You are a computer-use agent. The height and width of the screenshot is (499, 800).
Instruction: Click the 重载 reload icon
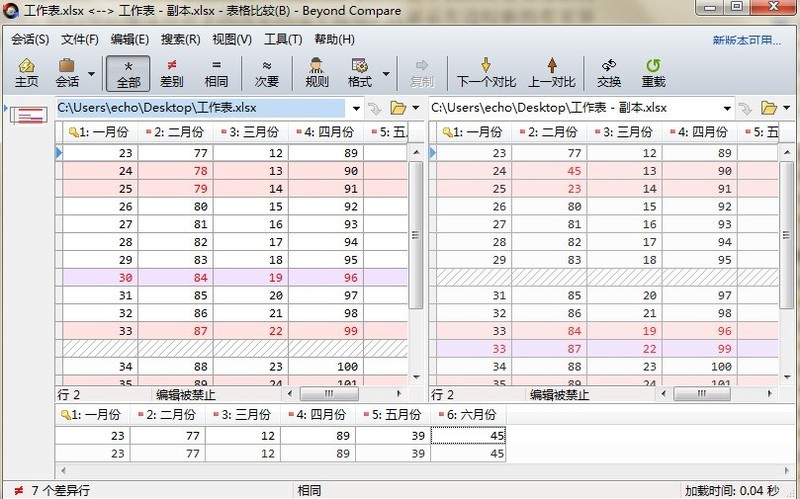(x=653, y=73)
